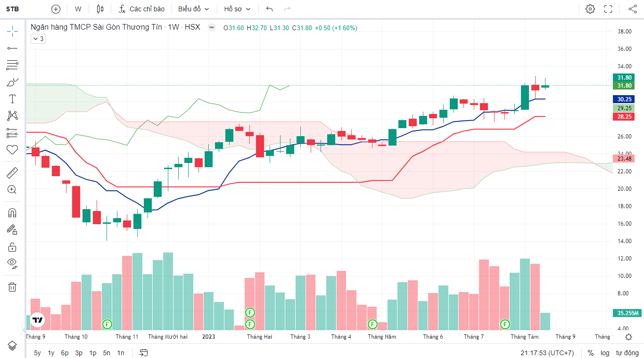Open the Fibonacci retracement tool
Viewport: 644px width, 358px height.
pos(12,65)
